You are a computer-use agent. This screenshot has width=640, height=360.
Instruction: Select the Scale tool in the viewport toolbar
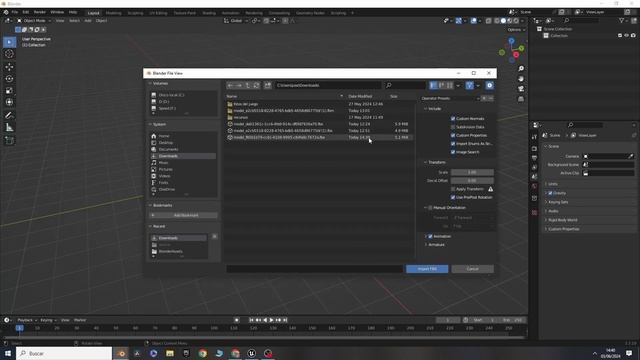(9, 90)
